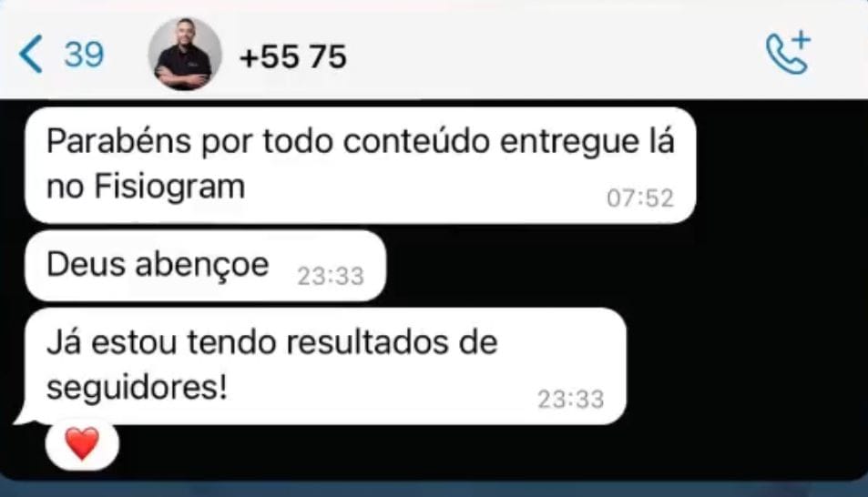Tap the 23:33 time beside 'Deus abençoe'
868x497 pixels.
(331, 276)
